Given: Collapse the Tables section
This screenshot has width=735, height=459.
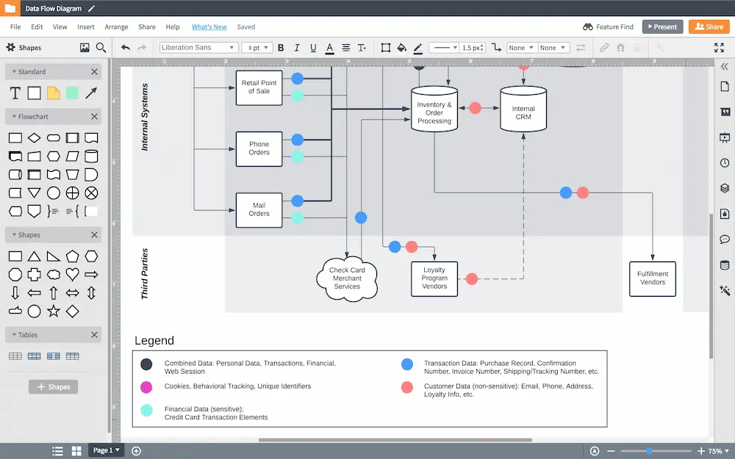Looking at the screenshot, I should 25,335.
